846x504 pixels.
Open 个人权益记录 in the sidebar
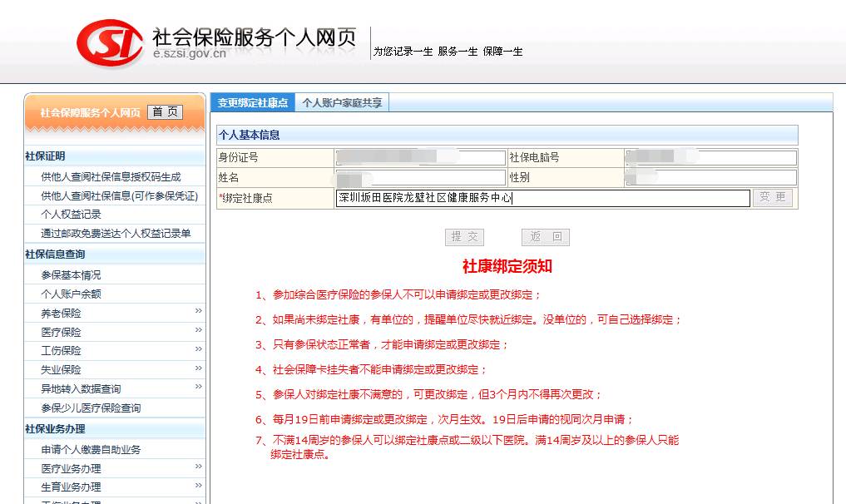[72, 215]
